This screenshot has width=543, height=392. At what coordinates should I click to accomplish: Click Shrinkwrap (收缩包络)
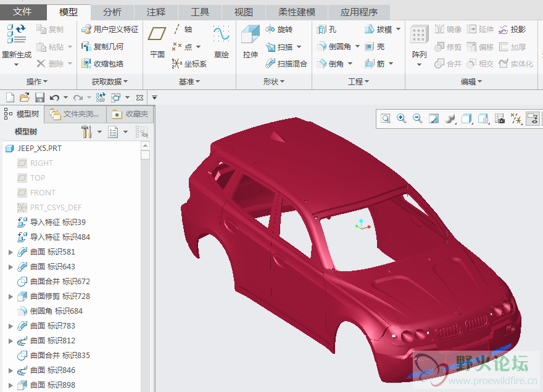click(x=102, y=63)
